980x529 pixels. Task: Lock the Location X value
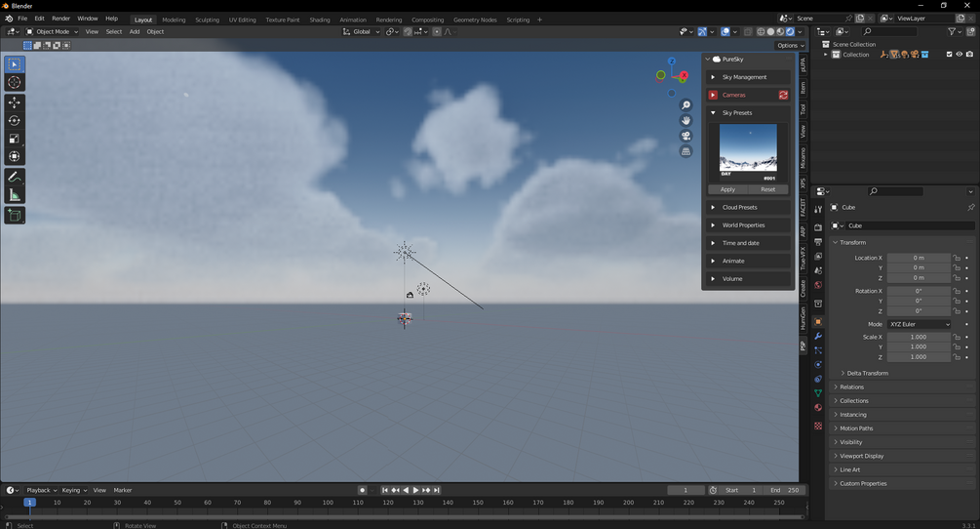[x=957, y=258]
